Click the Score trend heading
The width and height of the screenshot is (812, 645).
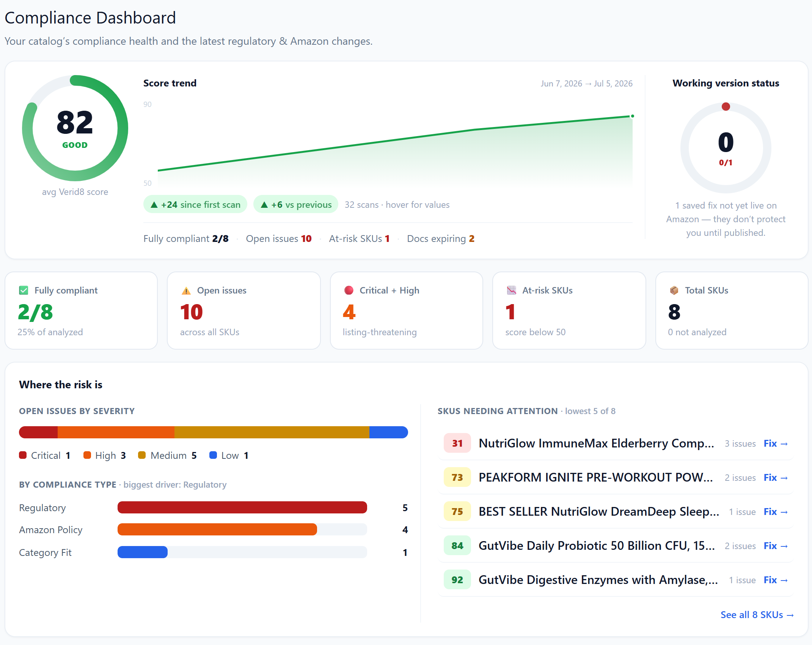tap(170, 83)
